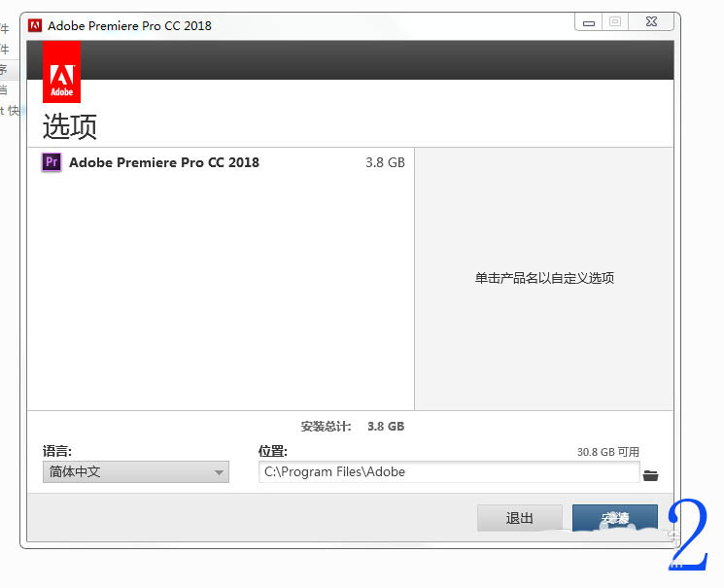Click the blue 安装 install button
This screenshot has width=724, height=588.
coord(614,518)
